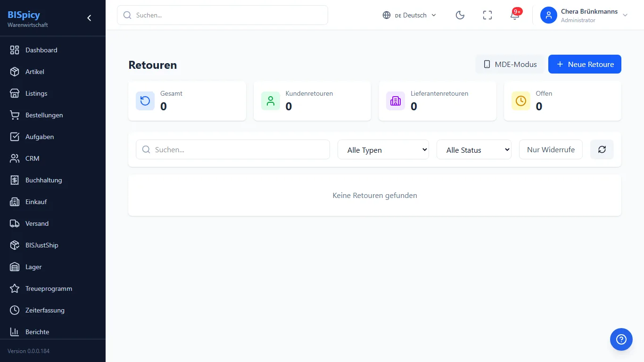This screenshot has width=644, height=362.
Task: Click the Treueprogramm star icon
Action: 15,288
